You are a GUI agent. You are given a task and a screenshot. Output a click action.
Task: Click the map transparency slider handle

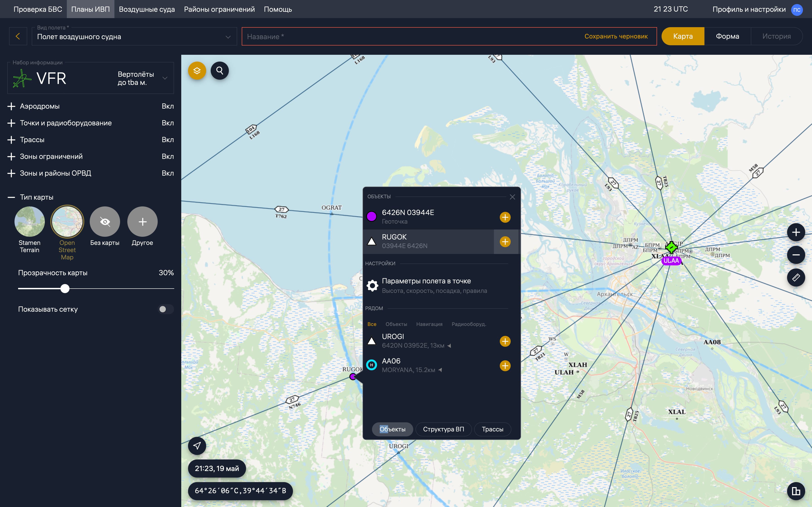(x=65, y=288)
